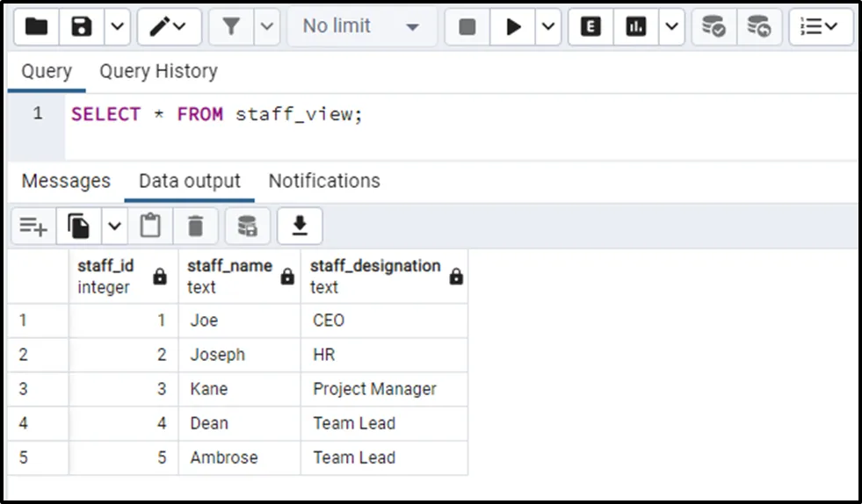The width and height of the screenshot is (862, 504).
Task: Switch to the Query History tab
Action: 158,71
